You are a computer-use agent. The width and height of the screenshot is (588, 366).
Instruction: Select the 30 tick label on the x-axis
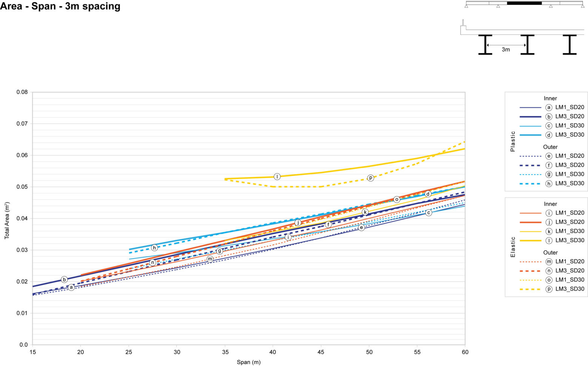point(177,352)
